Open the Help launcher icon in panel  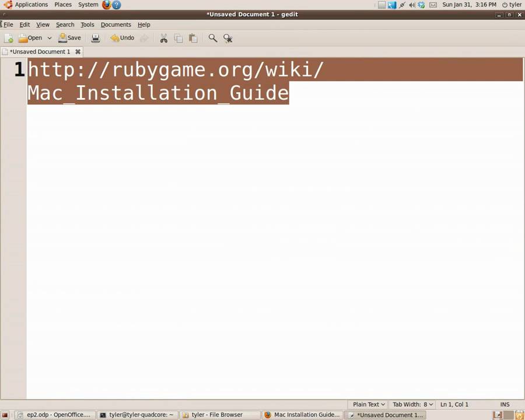(117, 5)
